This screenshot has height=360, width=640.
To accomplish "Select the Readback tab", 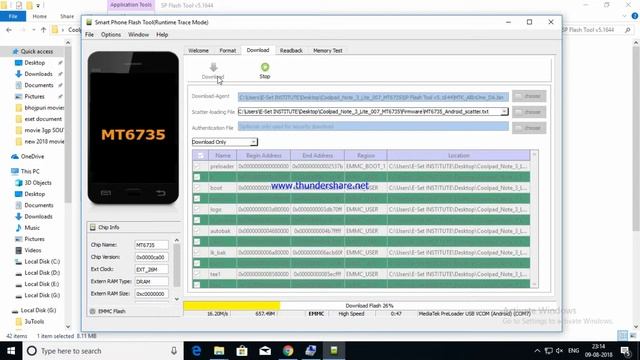I will [x=291, y=51].
